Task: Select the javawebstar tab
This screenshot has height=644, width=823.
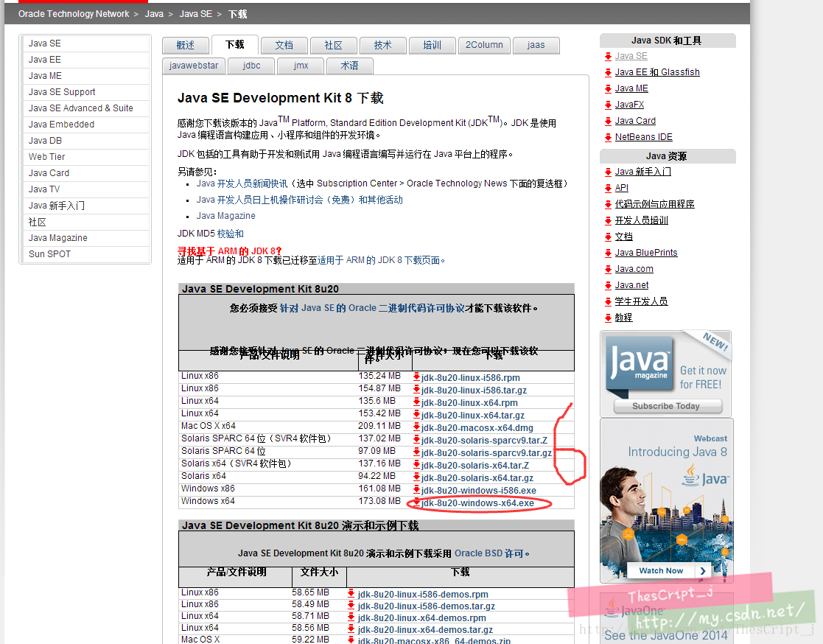Action: [x=194, y=66]
